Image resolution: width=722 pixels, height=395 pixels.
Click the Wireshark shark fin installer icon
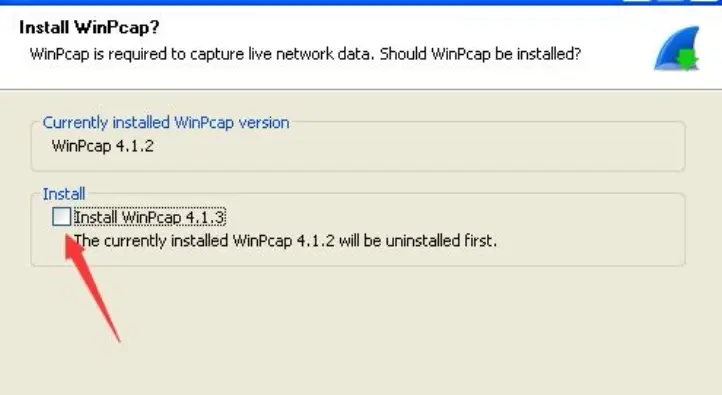676,49
